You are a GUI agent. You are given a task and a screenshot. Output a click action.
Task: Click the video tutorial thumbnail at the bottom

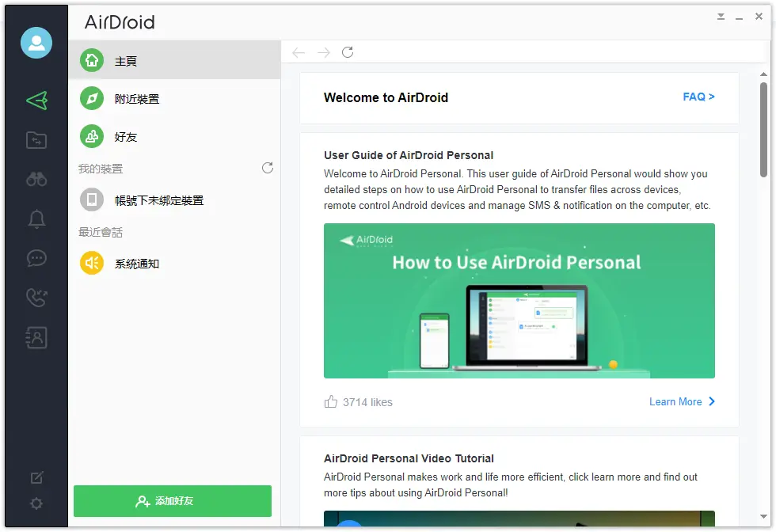click(519, 519)
